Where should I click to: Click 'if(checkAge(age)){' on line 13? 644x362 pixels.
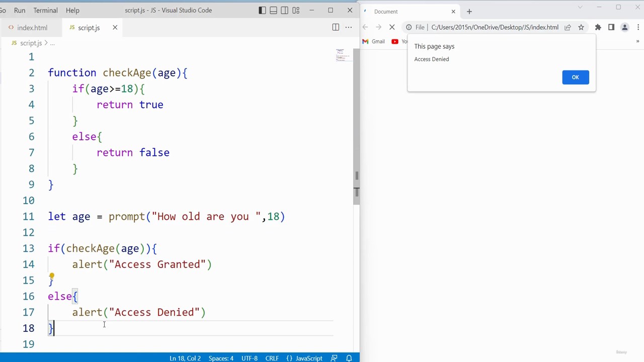click(103, 248)
